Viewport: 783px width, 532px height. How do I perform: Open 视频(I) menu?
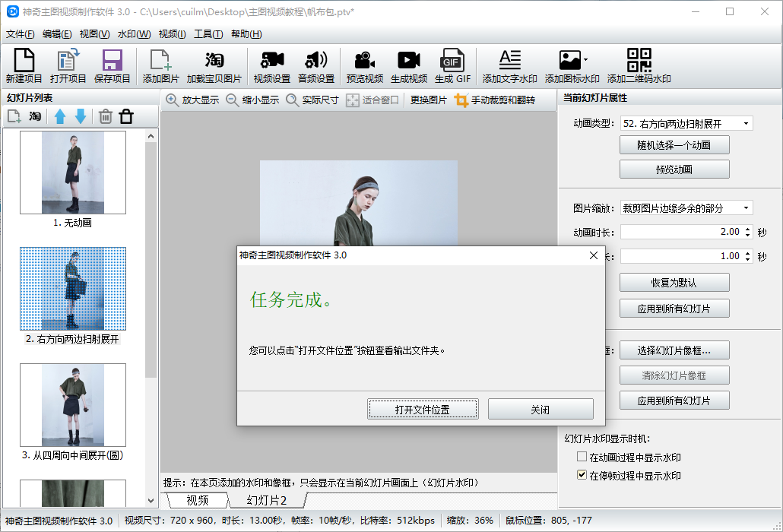point(173,34)
